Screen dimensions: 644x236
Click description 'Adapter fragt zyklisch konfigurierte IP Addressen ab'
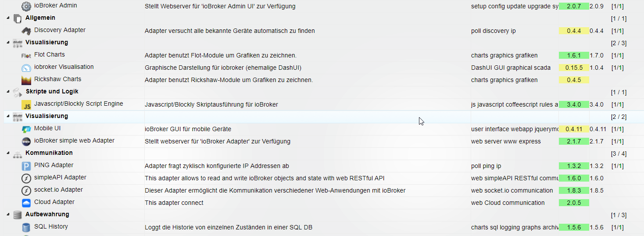(217, 166)
